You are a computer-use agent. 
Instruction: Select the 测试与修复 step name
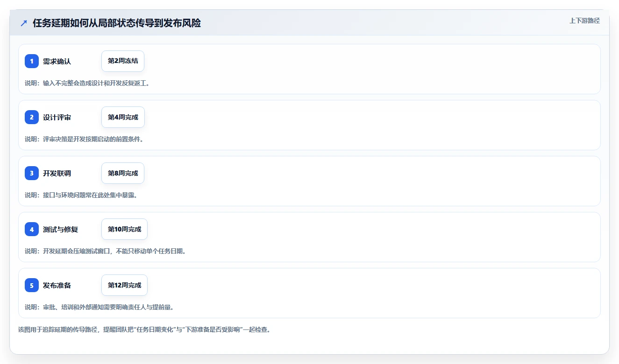(x=60, y=229)
